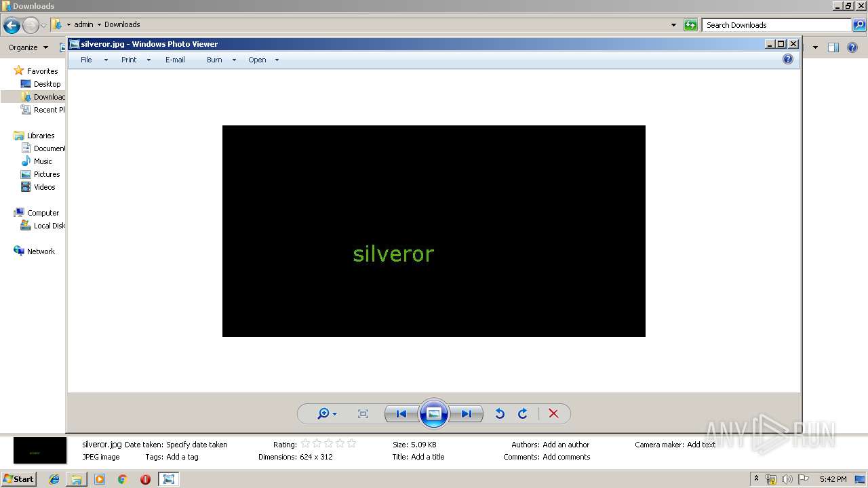Toggle the Explorer preview pane icon
The height and width of the screenshot is (488, 868).
click(833, 47)
